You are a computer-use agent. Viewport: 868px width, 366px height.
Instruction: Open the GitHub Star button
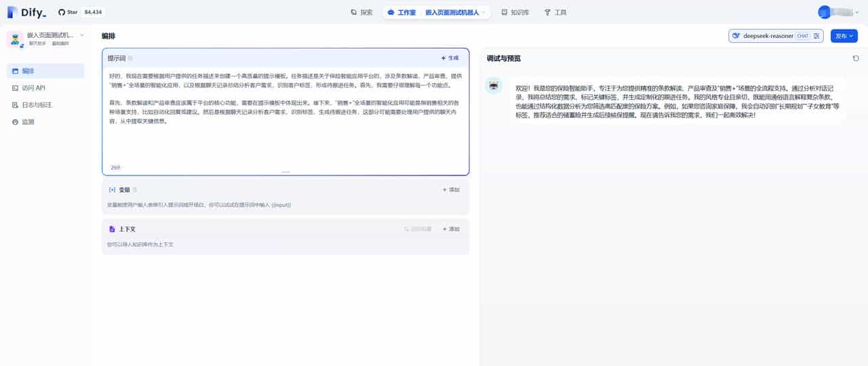tap(68, 12)
